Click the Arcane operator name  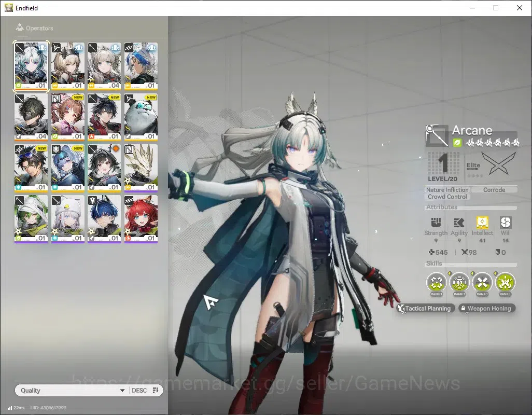coord(472,130)
